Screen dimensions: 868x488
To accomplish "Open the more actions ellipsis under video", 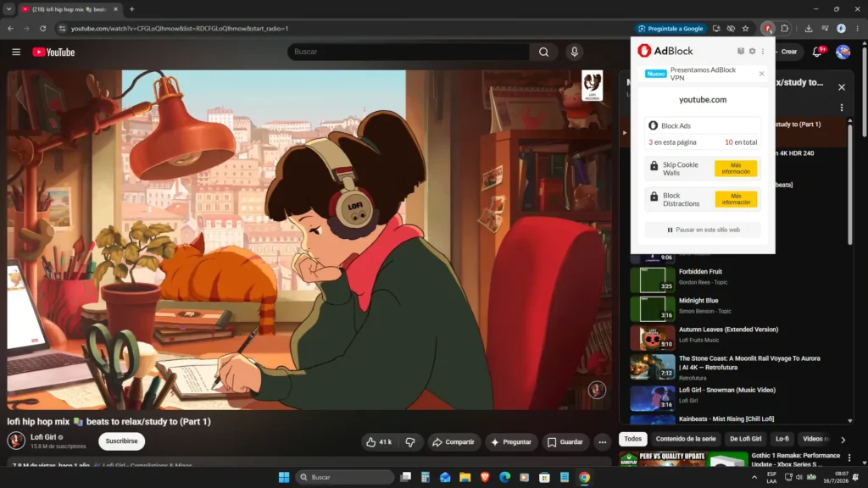I will 603,441.
